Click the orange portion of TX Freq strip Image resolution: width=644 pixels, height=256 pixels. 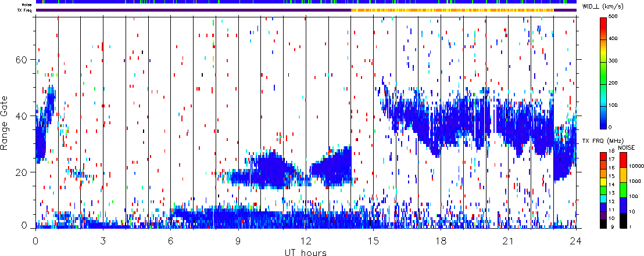[452, 10]
